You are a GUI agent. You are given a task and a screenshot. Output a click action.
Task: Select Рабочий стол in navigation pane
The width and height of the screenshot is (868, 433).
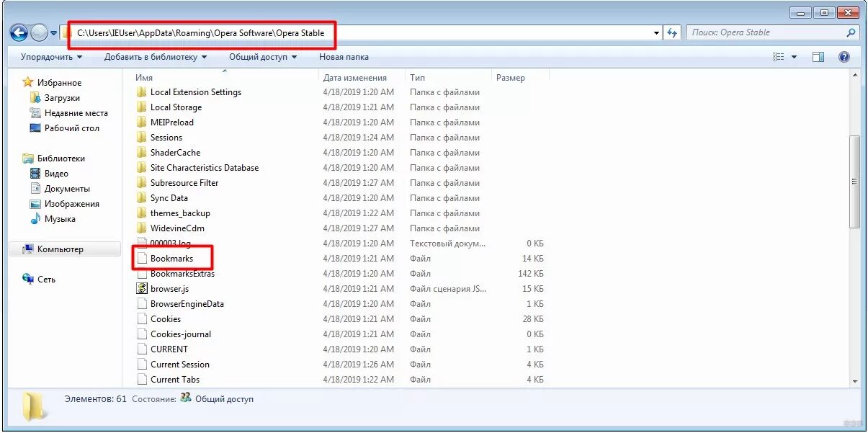(72, 128)
